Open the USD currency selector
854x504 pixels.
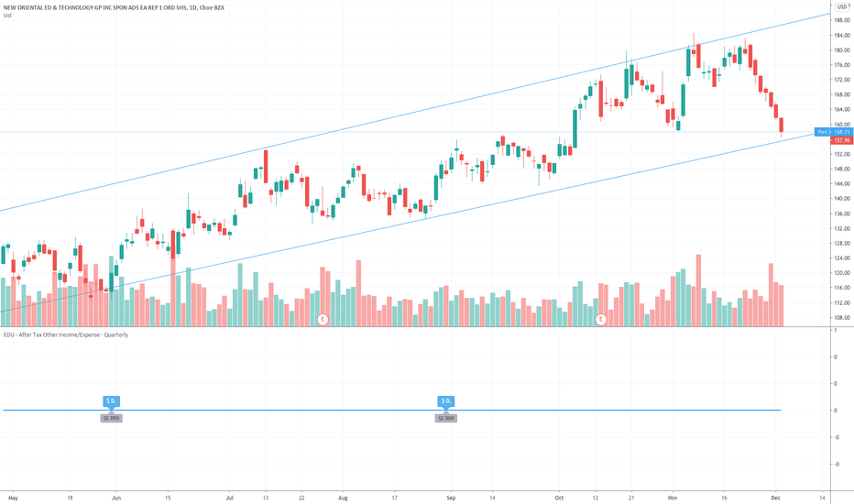842,6
